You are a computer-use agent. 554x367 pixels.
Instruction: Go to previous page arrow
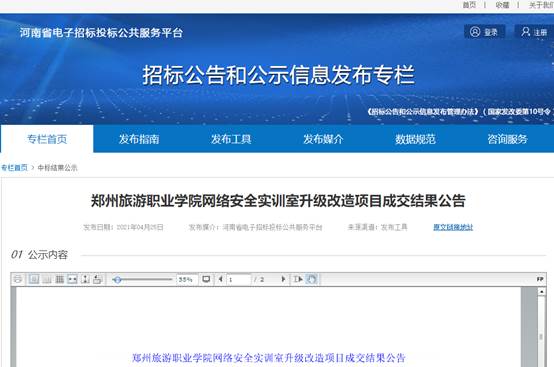click(220, 279)
